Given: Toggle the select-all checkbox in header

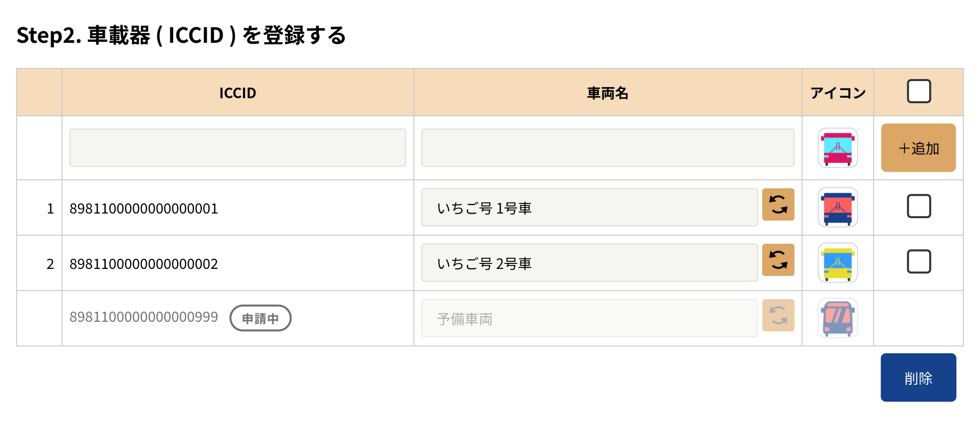Looking at the screenshot, I should [x=918, y=92].
